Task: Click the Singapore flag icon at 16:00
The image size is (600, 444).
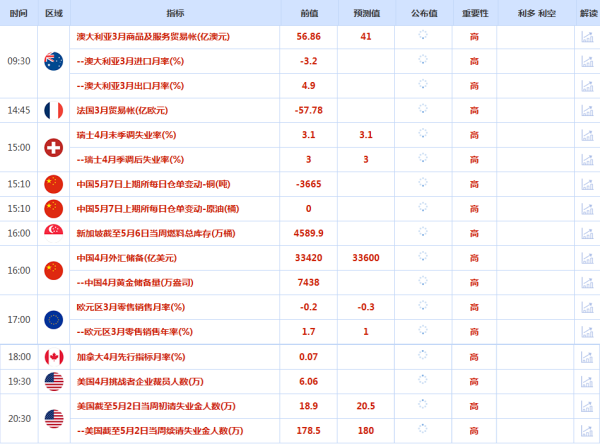Action: coord(54,233)
